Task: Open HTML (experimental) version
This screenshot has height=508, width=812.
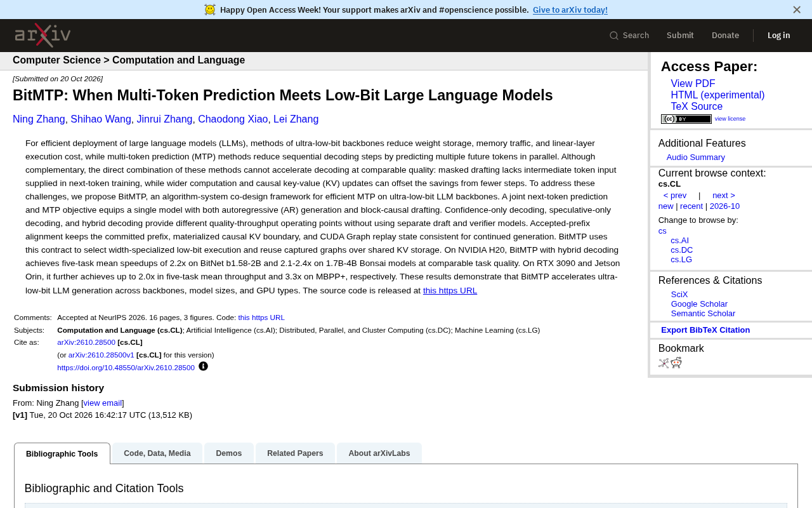Action: click(717, 95)
